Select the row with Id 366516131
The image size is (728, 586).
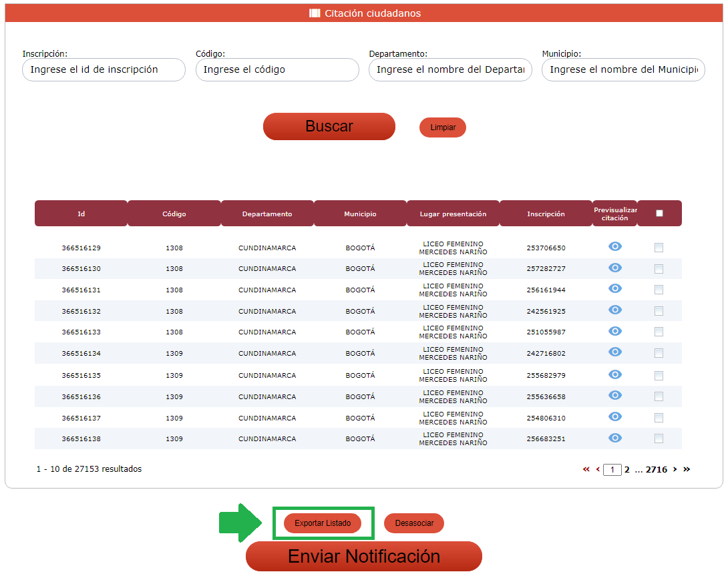[659, 290]
